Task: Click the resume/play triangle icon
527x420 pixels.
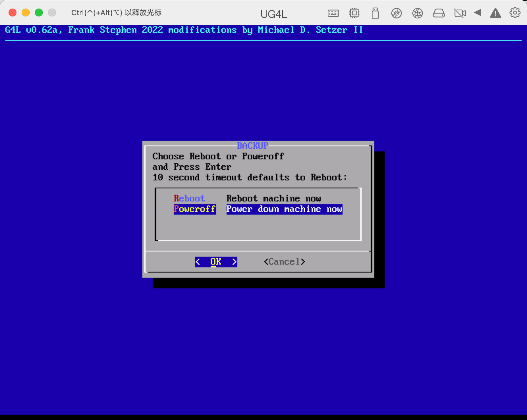Action: pyautogui.click(x=478, y=13)
